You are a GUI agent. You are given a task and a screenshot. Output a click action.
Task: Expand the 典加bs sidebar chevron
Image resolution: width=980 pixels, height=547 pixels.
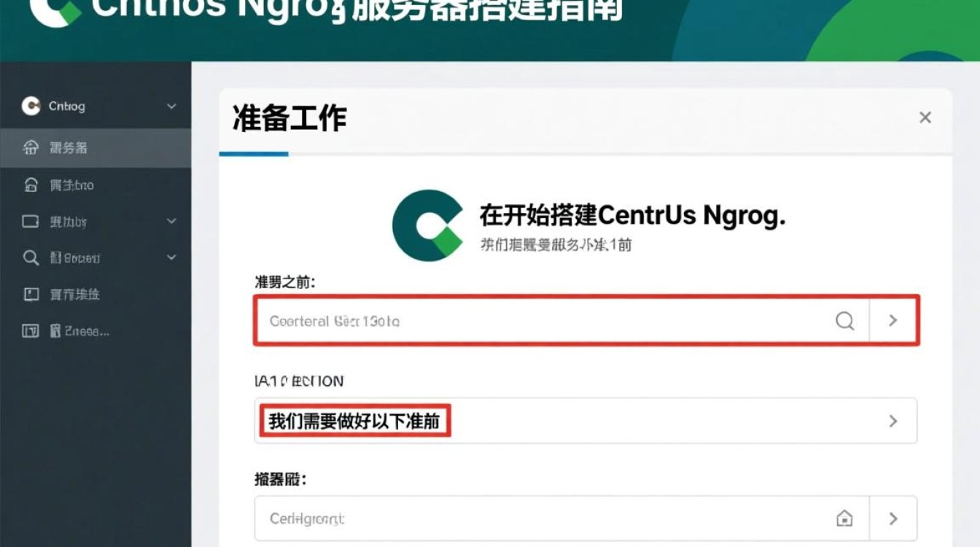pyautogui.click(x=170, y=221)
